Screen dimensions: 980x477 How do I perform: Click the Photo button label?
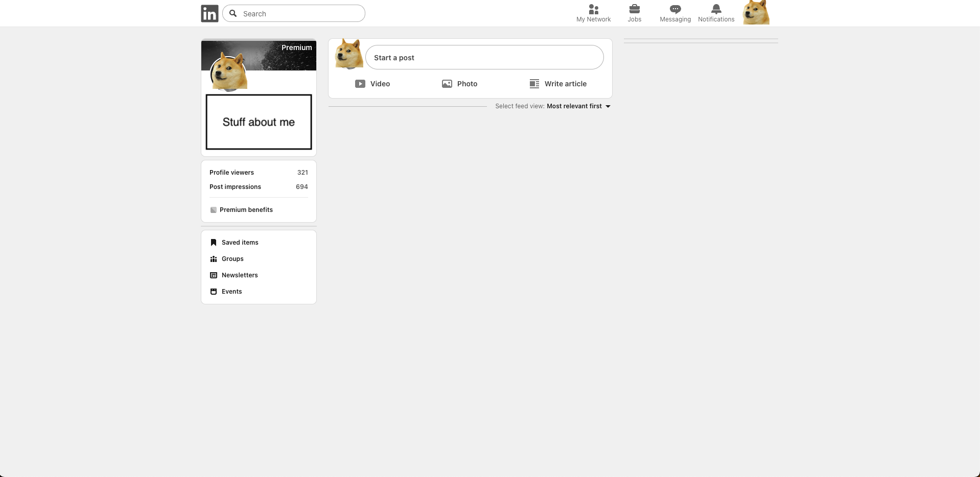[467, 84]
